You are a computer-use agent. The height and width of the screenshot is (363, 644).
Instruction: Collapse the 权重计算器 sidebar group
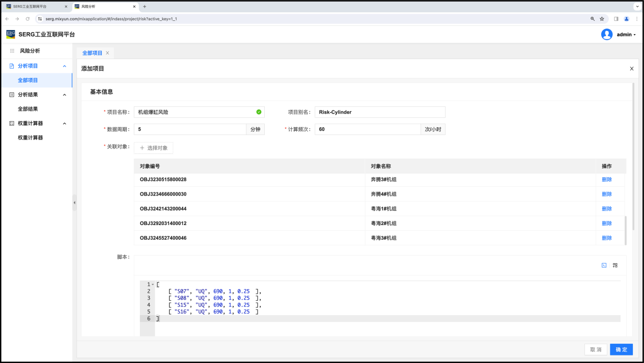tap(64, 123)
